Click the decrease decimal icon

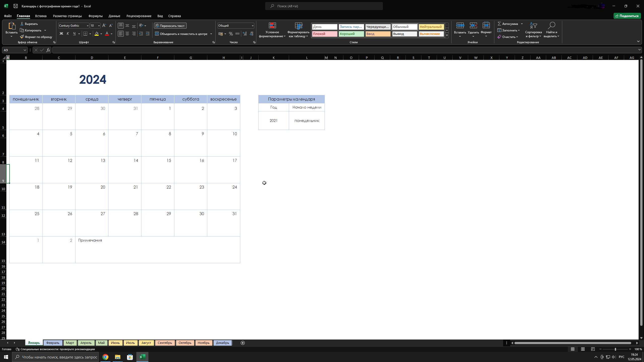pos(251,34)
